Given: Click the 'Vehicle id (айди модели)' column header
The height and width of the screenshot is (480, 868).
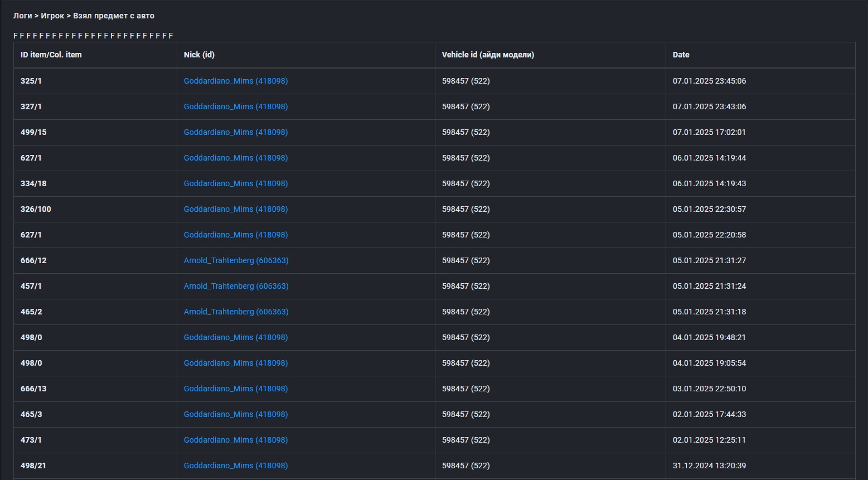Looking at the screenshot, I should pos(488,55).
